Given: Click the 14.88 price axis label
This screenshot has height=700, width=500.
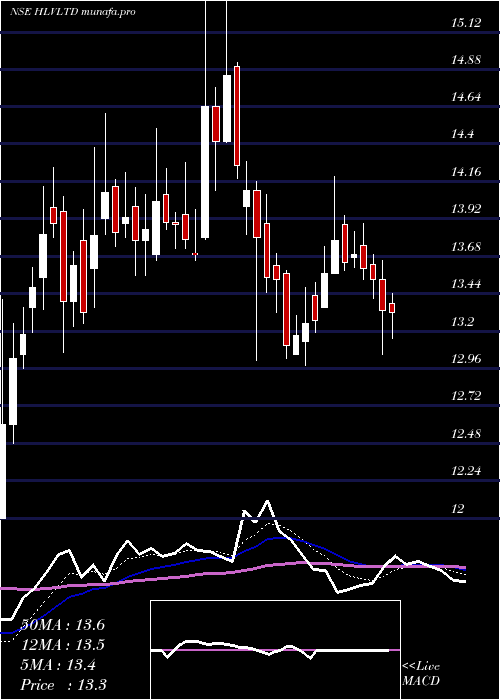Looking at the screenshot, I should (466, 60).
